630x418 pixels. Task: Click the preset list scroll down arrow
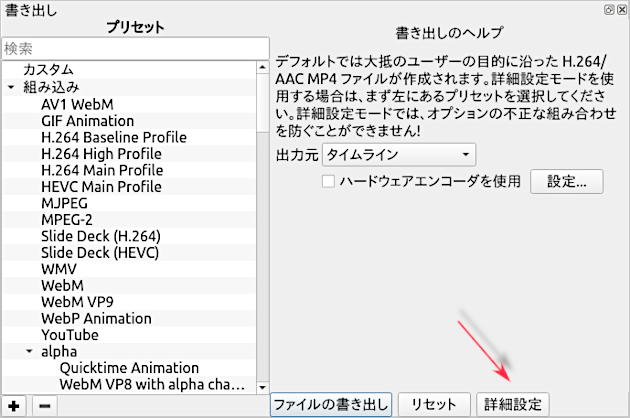click(x=262, y=387)
